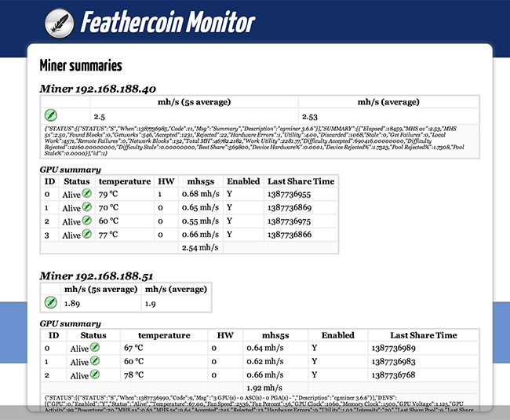Click last share time 1387736983
The width and height of the screenshot is (510, 420).
tap(394, 361)
